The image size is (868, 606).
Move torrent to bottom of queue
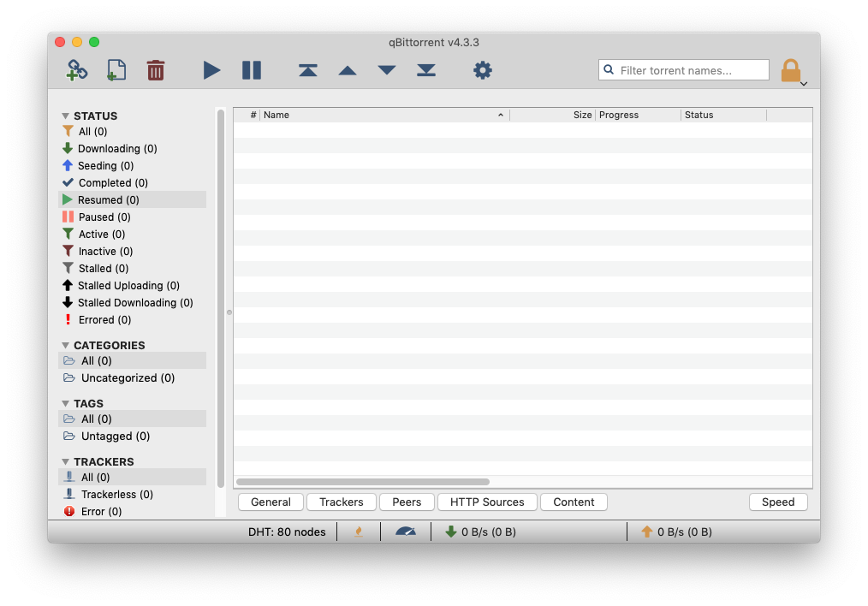pos(425,70)
